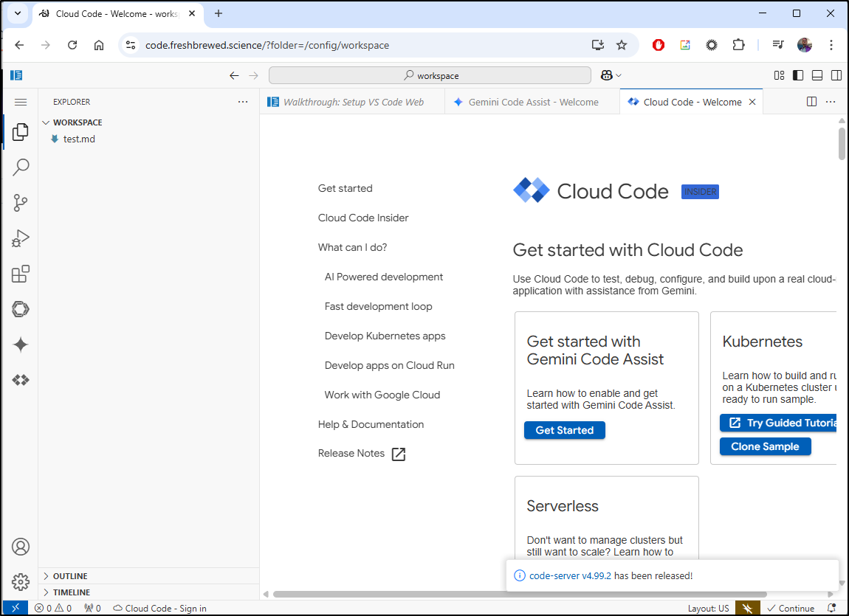This screenshot has width=849, height=616.
Task: Open the code-server v4.99.2 release link
Action: point(570,576)
